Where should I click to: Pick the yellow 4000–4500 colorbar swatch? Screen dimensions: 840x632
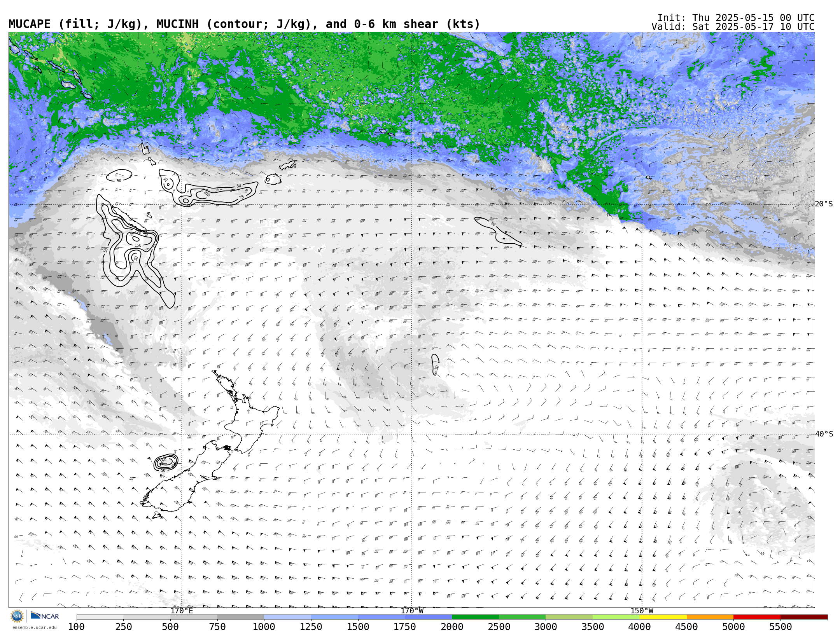click(x=663, y=617)
